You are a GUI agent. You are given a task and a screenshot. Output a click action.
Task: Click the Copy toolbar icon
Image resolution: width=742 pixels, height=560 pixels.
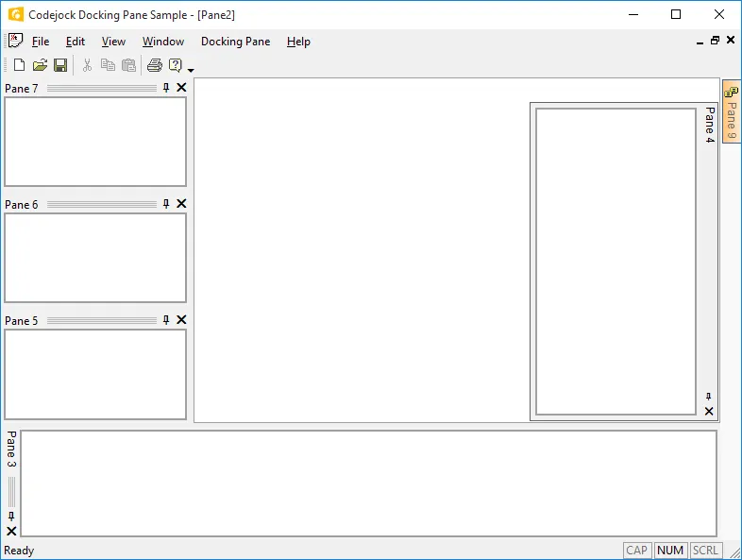tap(108, 65)
